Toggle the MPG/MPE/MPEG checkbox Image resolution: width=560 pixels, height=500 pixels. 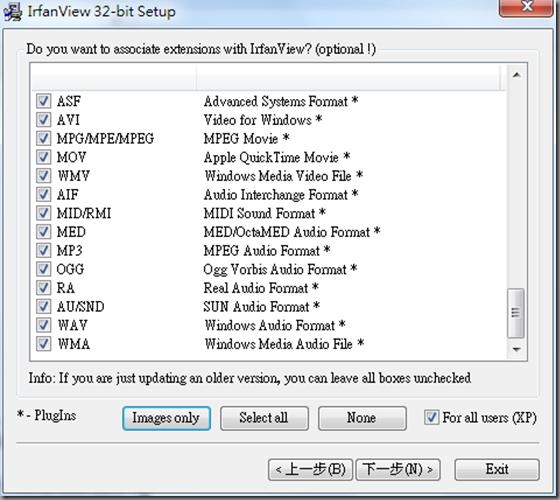(x=43, y=138)
